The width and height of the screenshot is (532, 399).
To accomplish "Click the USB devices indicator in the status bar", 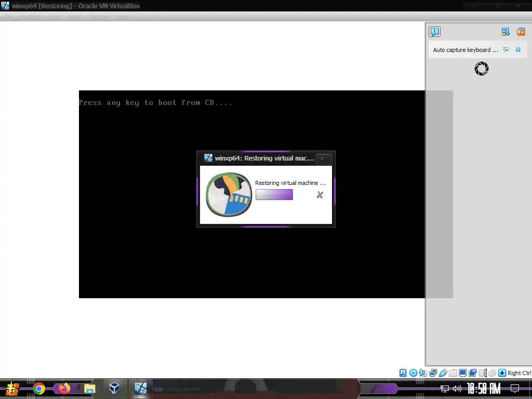I will (x=443, y=373).
